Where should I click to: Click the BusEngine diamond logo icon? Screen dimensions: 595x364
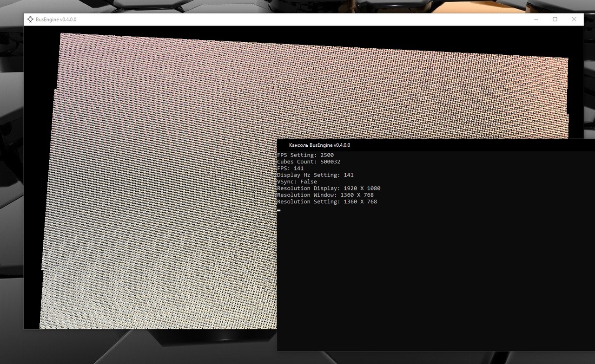[x=31, y=19]
